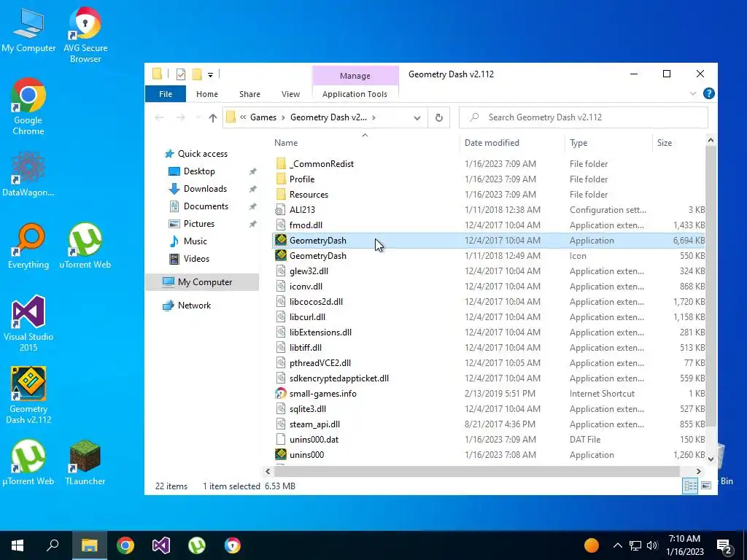This screenshot has width=747, height=560.
Task: Open My Computer desktop icon
Action: point(28,30)
